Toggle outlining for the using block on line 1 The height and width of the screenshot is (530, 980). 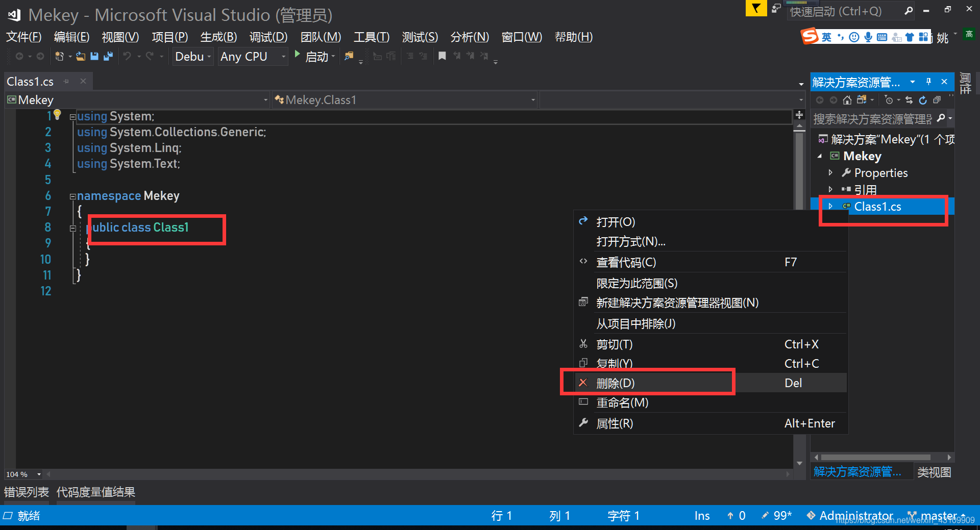click(x=72, y=117)
